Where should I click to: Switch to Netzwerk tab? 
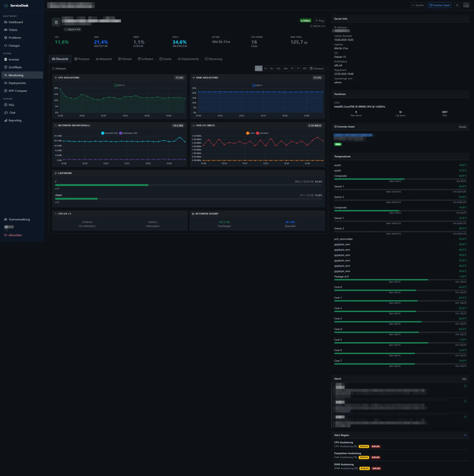[104, 59]
